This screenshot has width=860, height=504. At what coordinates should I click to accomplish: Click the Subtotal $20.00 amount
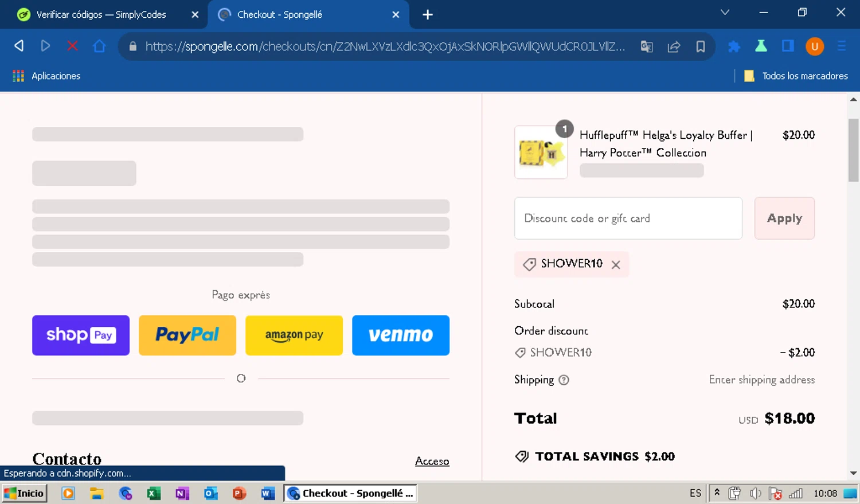pos(799,304)
